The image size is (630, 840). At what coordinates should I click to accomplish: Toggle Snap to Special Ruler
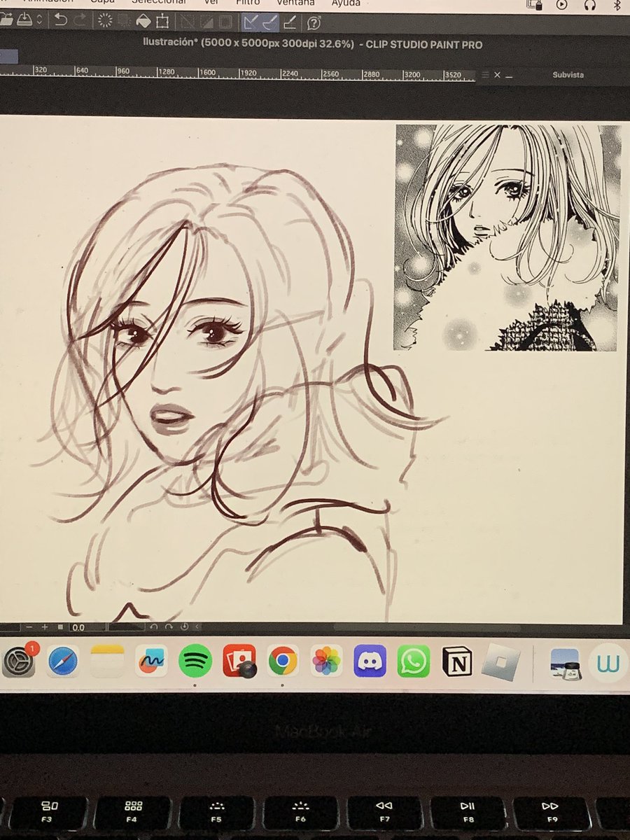click(x=269, y=22)
